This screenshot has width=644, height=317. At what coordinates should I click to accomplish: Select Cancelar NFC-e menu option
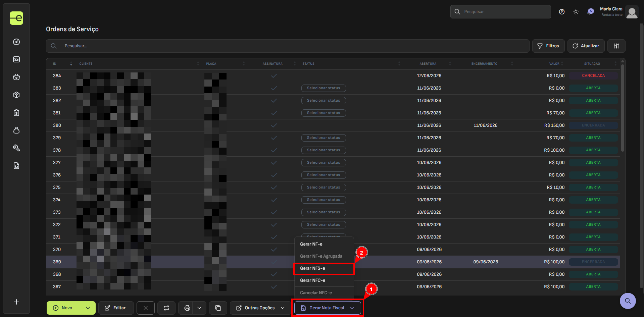tap(324, 293)
